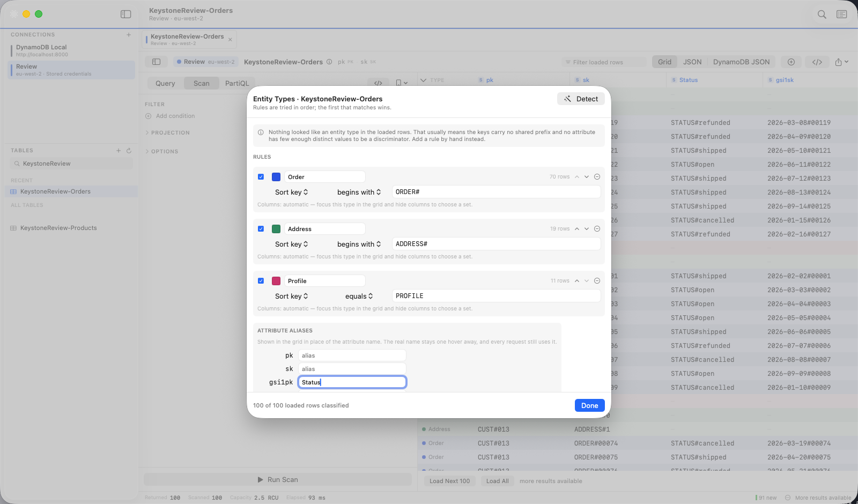Click the gsi1pk alias field containing Status
Screen dimensions: 858x504
(352, 382)
